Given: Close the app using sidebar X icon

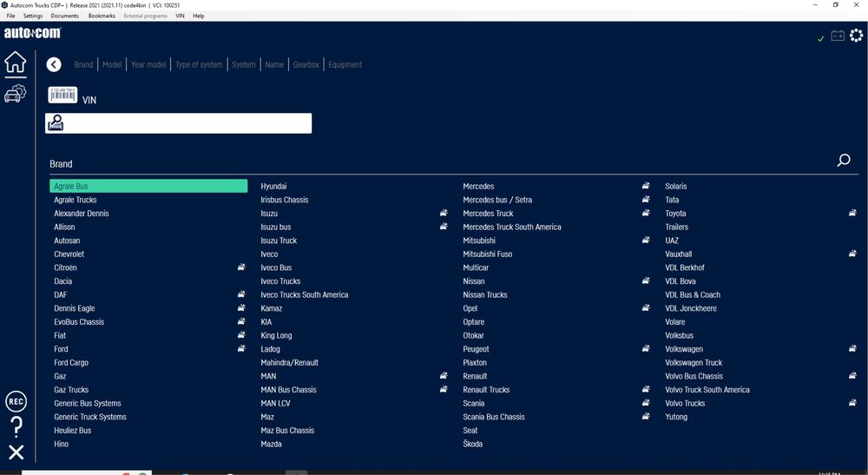Looking at the screenshot, I should 16,452.
